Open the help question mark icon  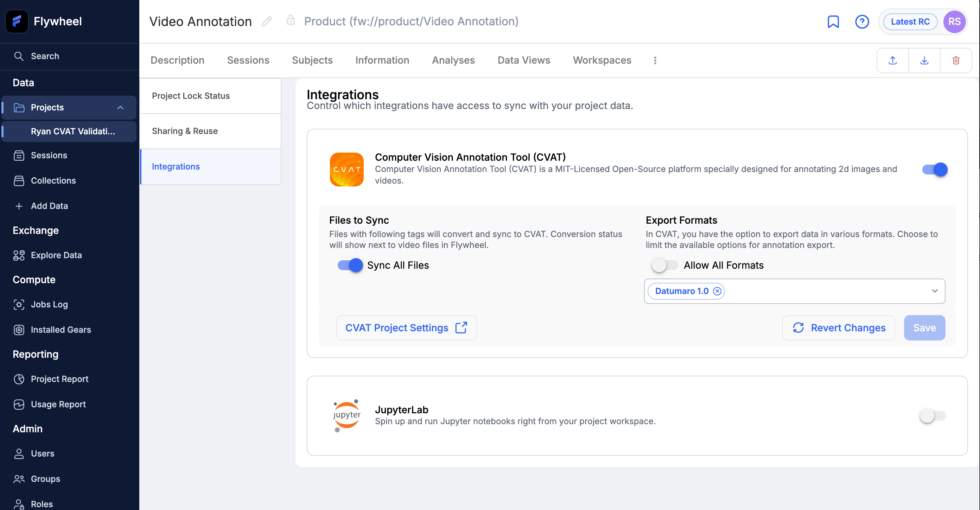pyautogui.click(x=862, y=22)
